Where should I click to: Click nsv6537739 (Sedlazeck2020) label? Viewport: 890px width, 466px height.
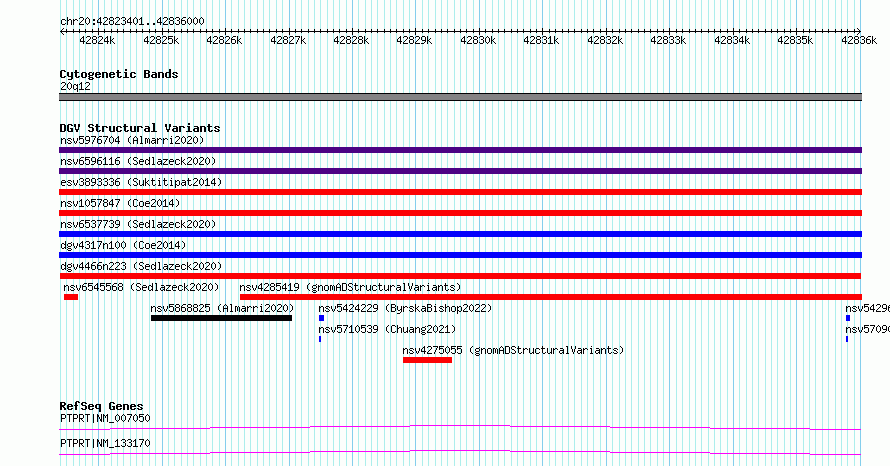[x=138, y=224]
